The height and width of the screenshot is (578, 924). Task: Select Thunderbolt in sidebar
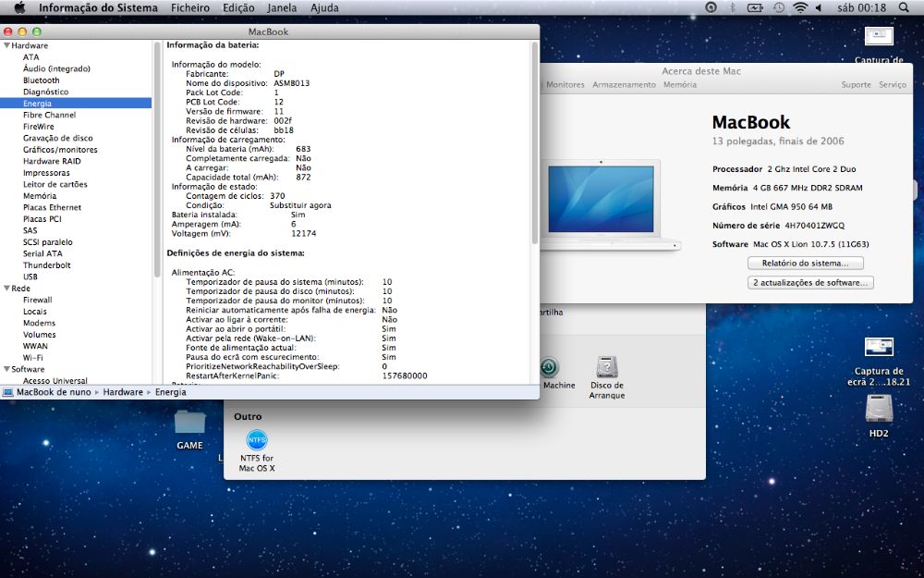pyautogui.click(x=47, y=265)
